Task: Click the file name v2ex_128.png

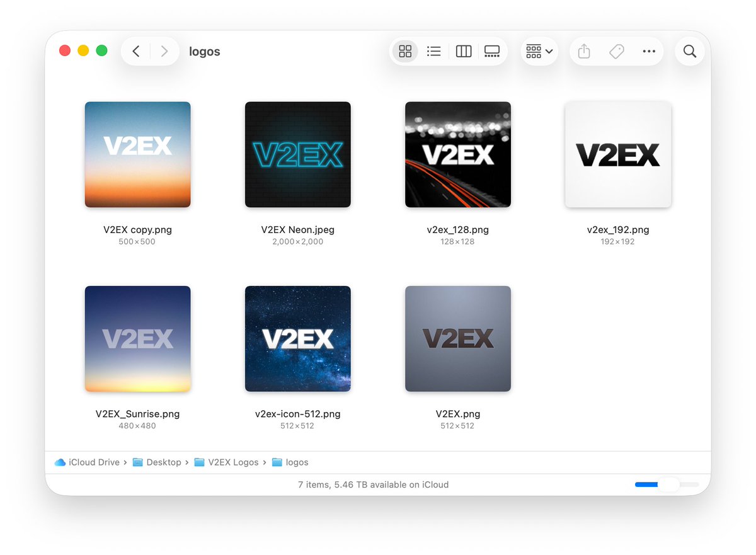Action: pyautogui.click(x=458, y=230)
